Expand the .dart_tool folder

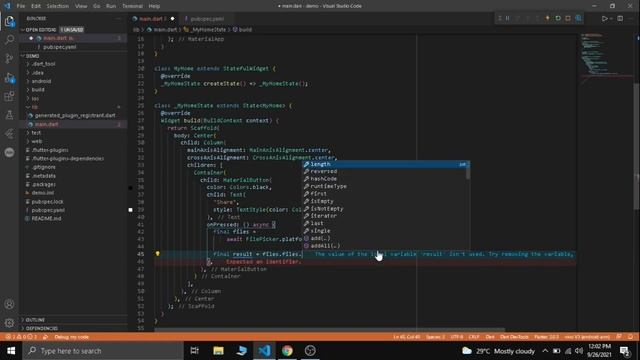(x=43, y=64)
